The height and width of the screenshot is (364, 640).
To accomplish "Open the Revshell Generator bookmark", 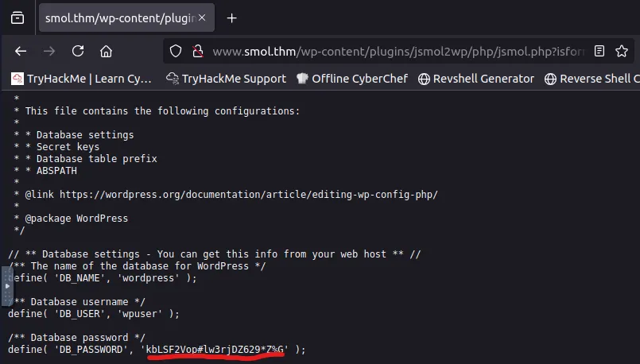I will coord(476,79).
